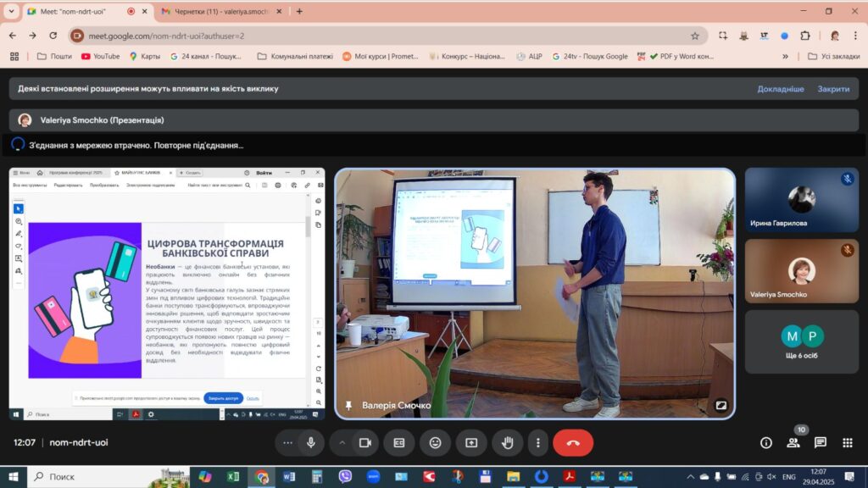Toggle the camera on or off

364,442
